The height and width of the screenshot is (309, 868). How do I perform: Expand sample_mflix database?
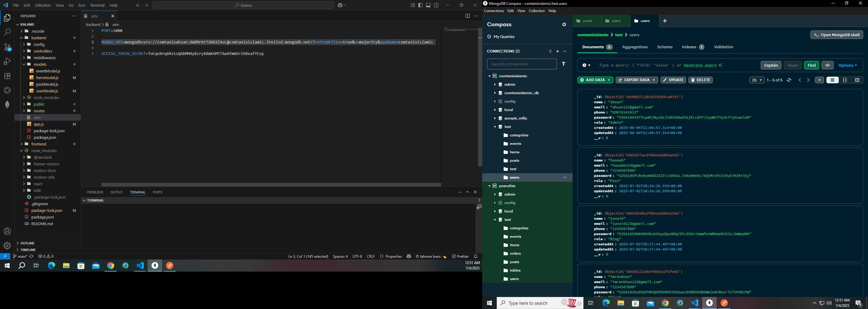pyautogui.click(x=495, y=118)
